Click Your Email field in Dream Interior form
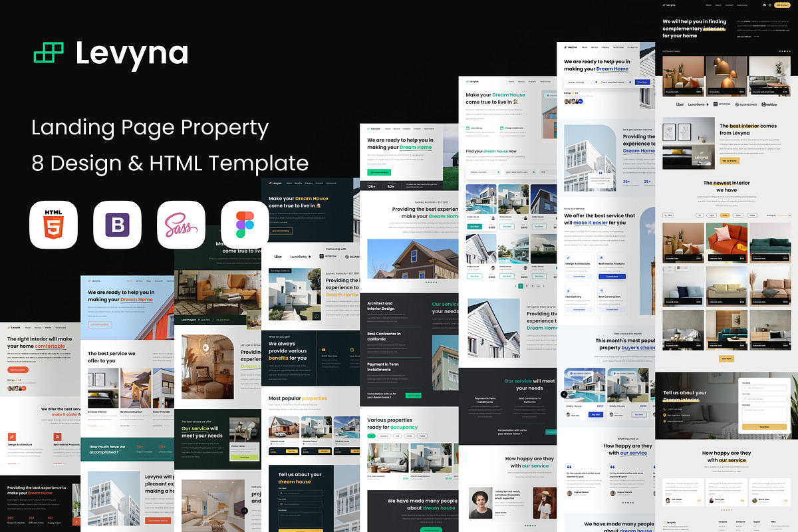This screenshot has height=532, width=798. 763,398
